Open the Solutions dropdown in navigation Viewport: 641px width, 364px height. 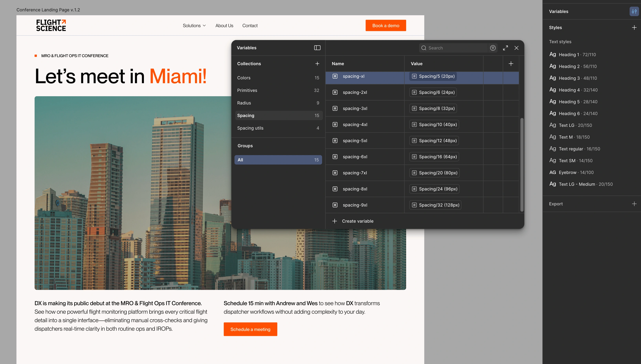(x=194, y=26)
